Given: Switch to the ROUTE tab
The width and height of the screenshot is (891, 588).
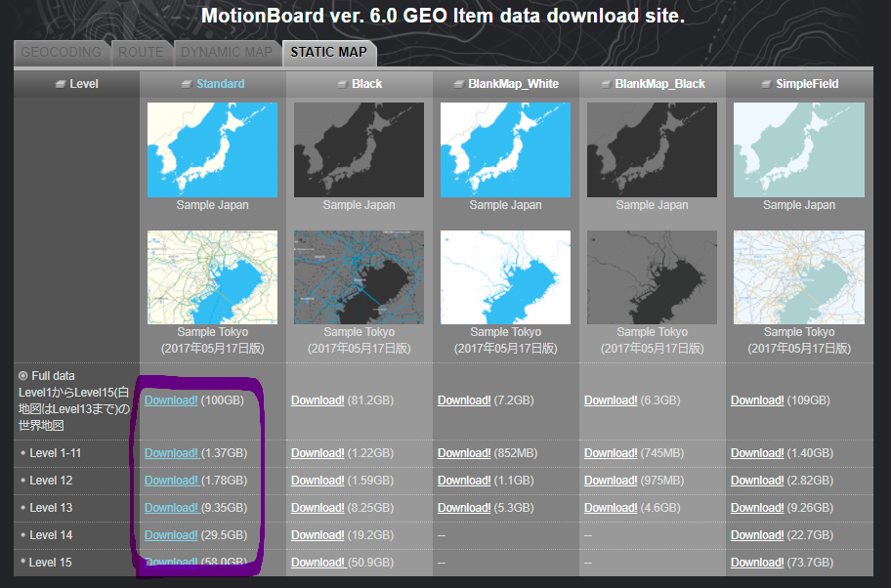Looking at the screenshot, I should tap(141, 53).
